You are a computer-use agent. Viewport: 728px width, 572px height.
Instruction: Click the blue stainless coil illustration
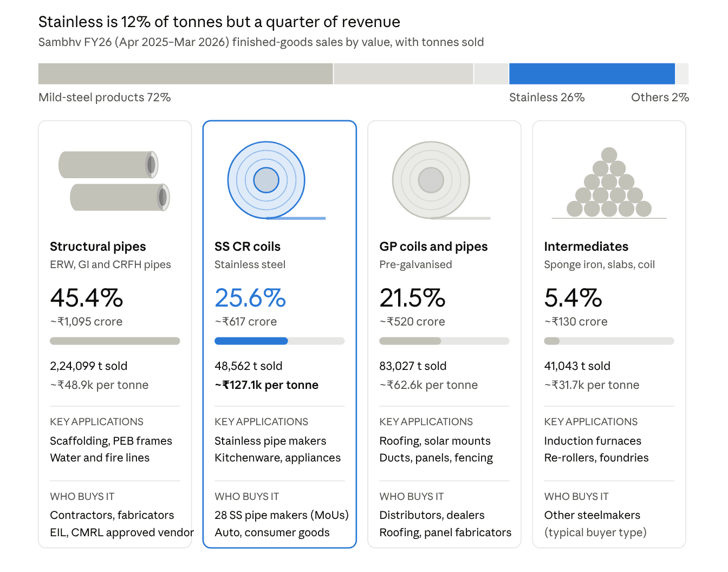pyautogui.click(x=276, y=180)
